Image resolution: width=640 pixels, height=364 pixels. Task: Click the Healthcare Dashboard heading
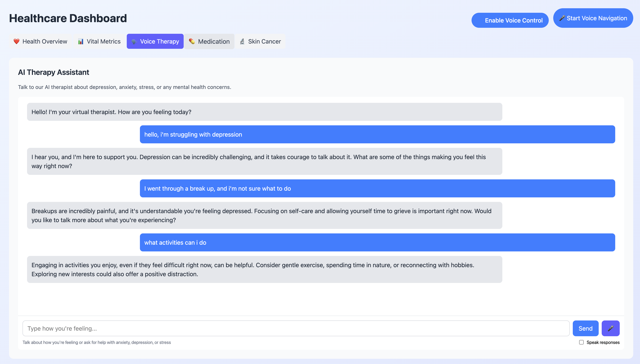pos(68,18)
